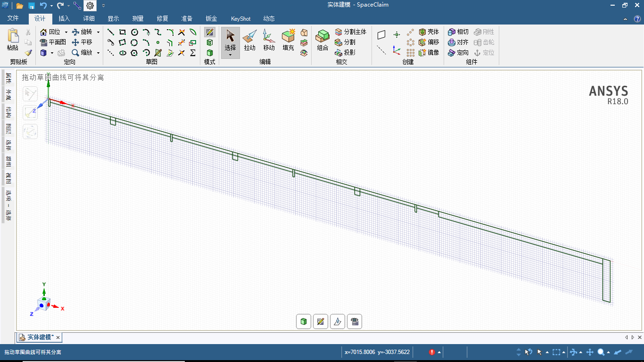Select the sketch Line tool
Image resolution: width=644 pixels, height=362 pixels.
pos(111,32)
